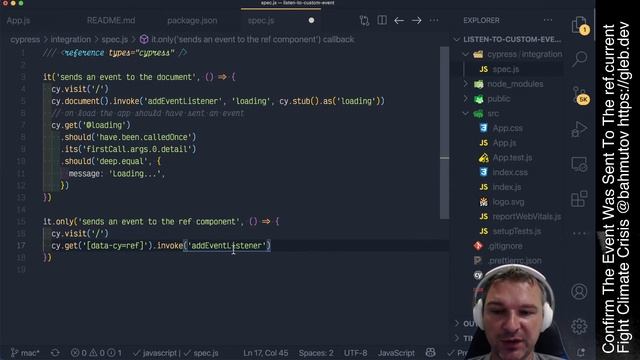Select the spec.js editor tab

click(261, 20)
